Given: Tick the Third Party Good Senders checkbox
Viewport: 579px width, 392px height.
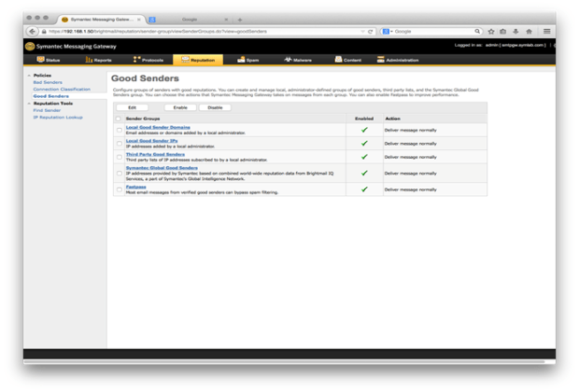Looking at the screenshot, I should (x=119, y=157).
